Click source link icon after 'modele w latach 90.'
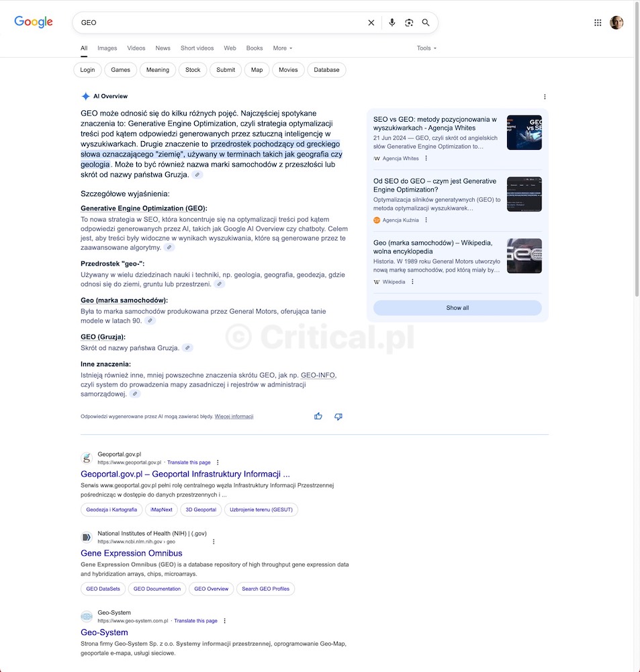Viewport: 640px width, 672px height. [150, 321]
